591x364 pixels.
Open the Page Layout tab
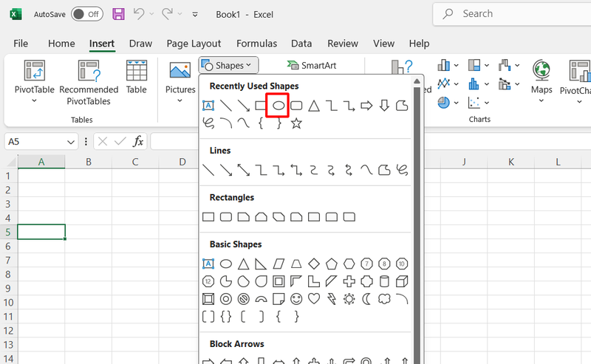194,44
